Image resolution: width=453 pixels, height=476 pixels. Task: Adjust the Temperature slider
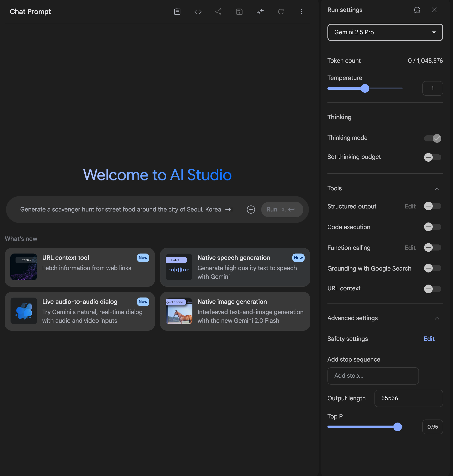(x=365, y=89)
